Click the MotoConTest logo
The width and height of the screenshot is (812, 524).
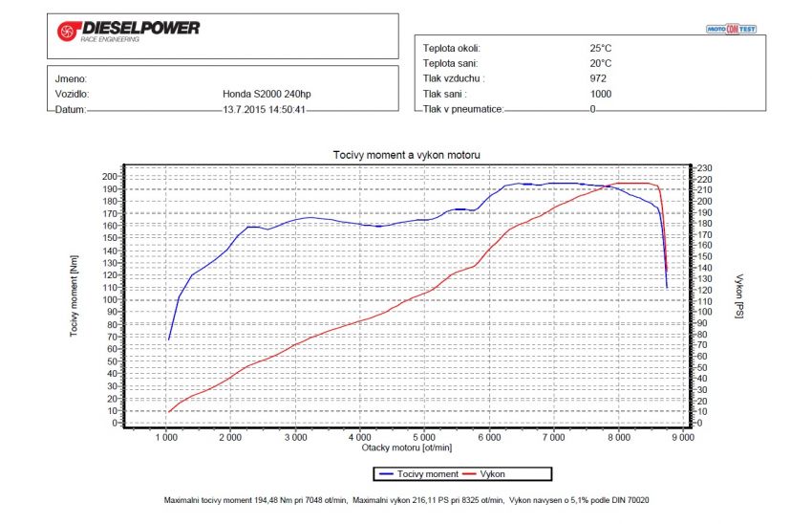[x=731, y=29]
